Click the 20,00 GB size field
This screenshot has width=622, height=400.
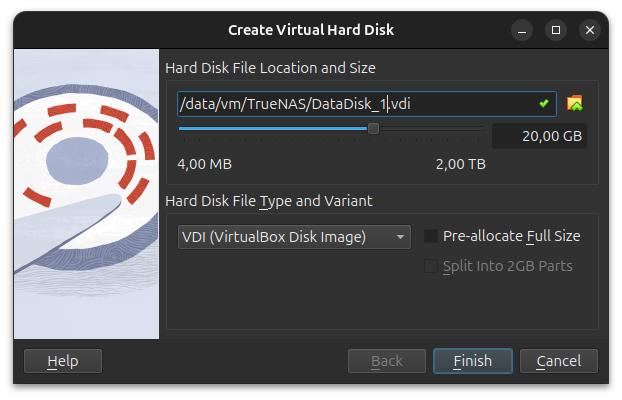[x=539, y=136]
